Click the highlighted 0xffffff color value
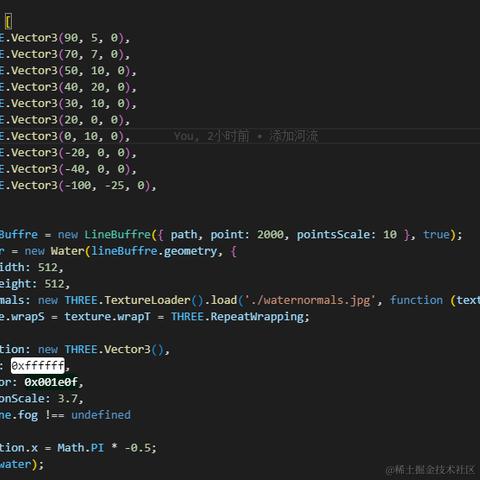Screen dimensions: 480x480 [x=38, y=366]
